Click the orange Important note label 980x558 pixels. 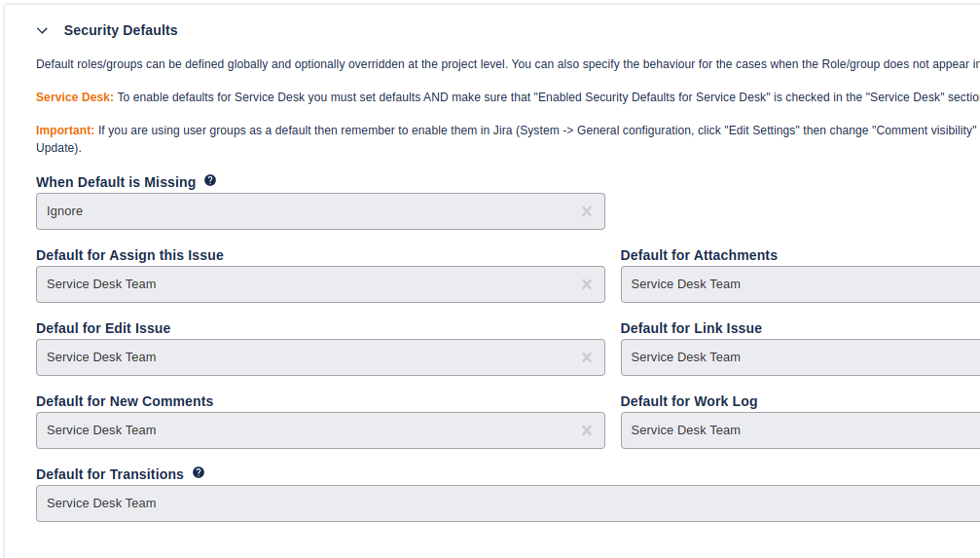pyautogui.click(x=65, y=130)
